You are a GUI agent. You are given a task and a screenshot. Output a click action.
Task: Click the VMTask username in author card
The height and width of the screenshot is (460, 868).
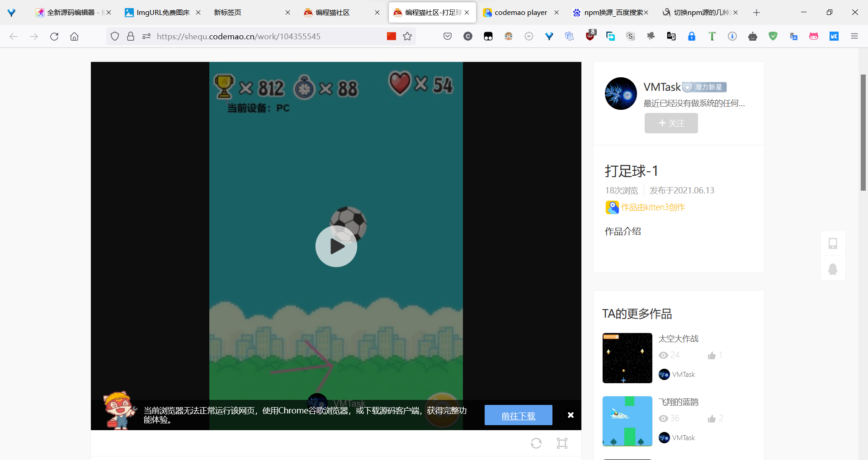coord(662,87)
